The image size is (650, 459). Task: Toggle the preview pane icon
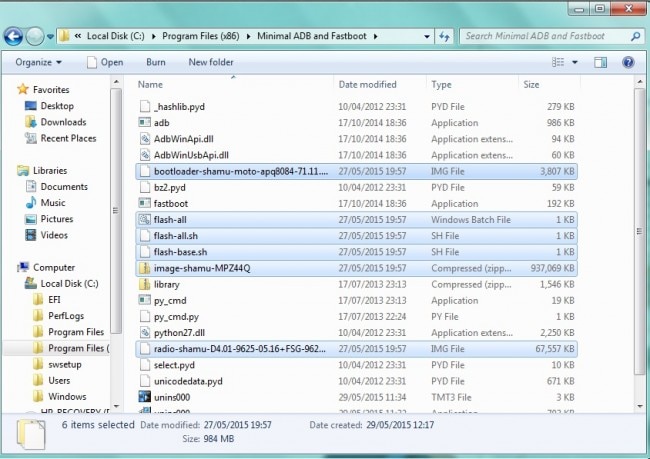[x=600, y=62]
